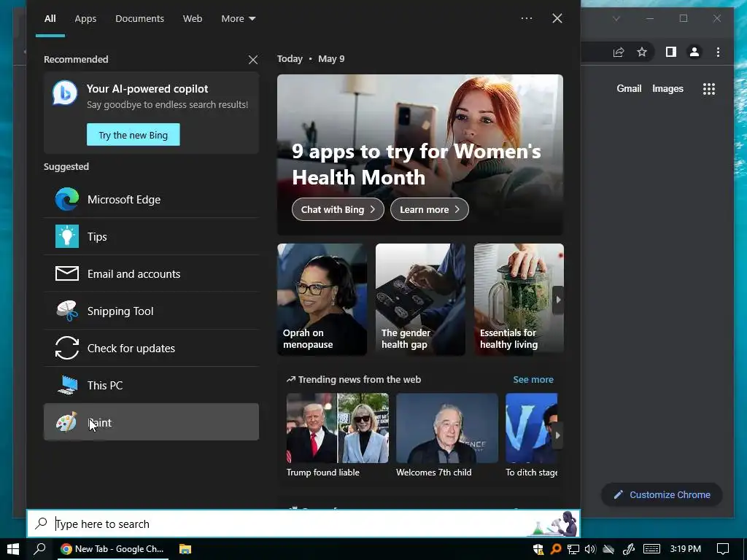Open Welcomes 7th child news story

pyautogui.click(x=447, y=436)
